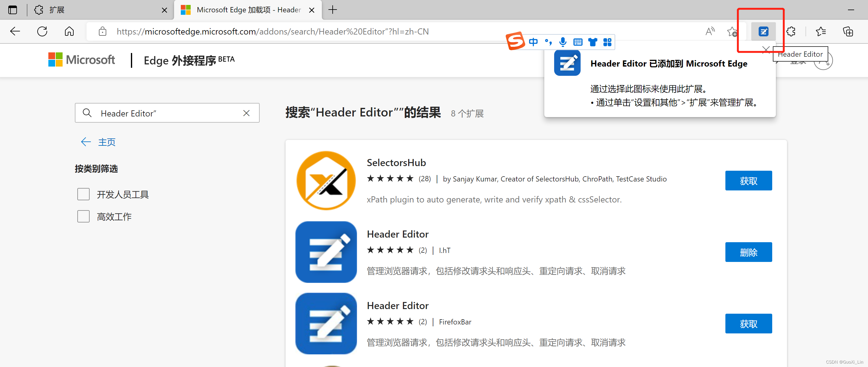Click the Header Editor icon in popup
This screenshot has width=868, height=367.
point(567,63)
